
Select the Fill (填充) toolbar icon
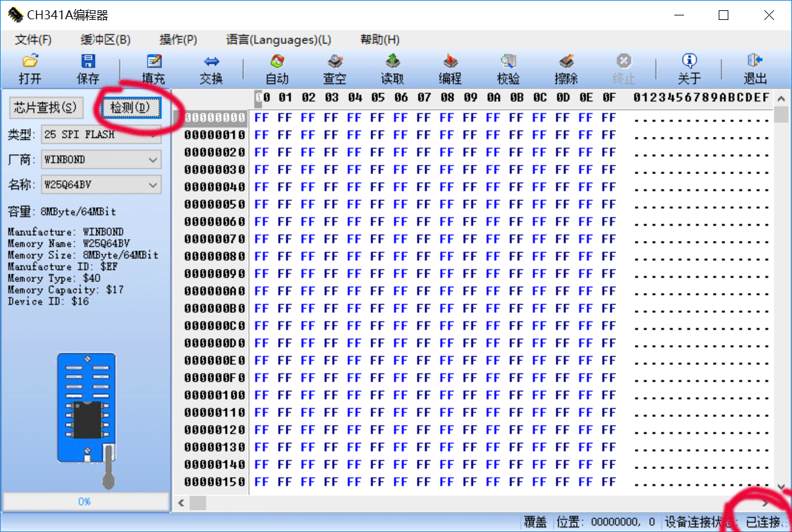154,62
